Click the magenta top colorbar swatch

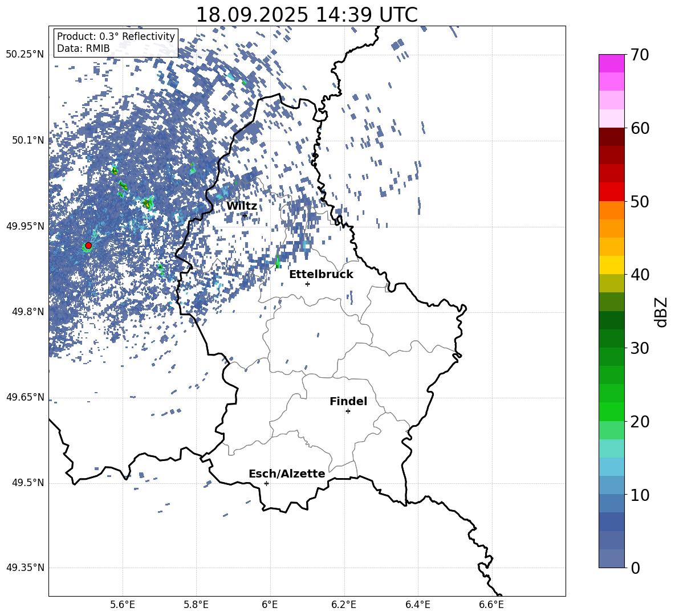611,63
